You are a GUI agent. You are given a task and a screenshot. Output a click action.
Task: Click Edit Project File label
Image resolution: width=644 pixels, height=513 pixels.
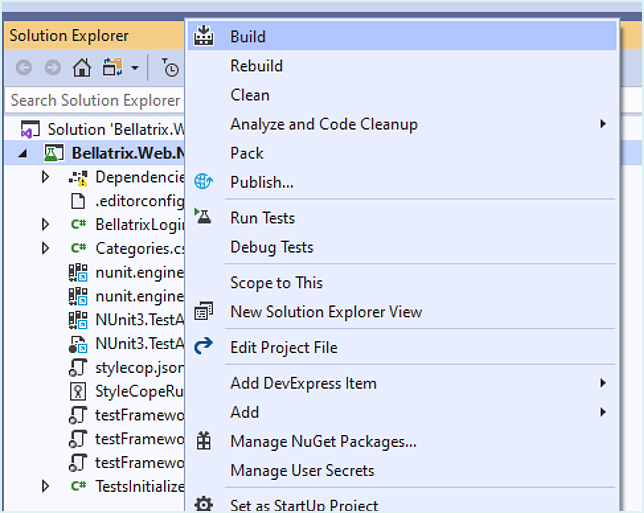click(284, 347)
